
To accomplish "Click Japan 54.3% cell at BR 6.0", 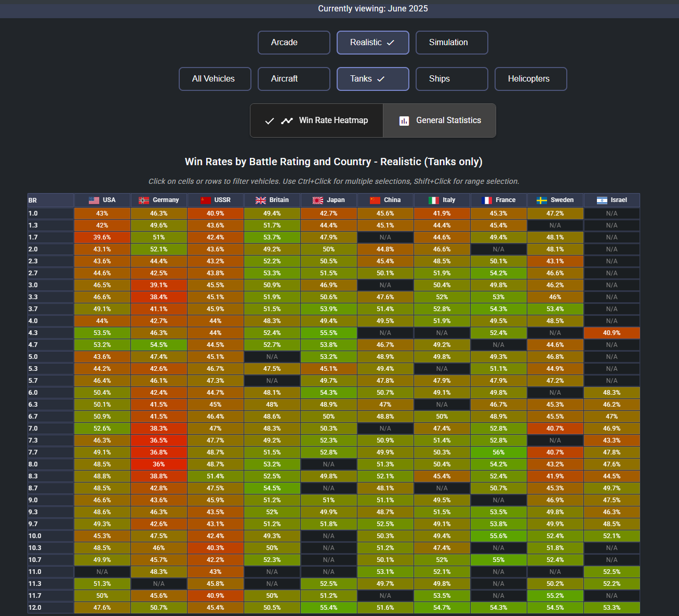I will pyautogui.click(x=328, y=393).
